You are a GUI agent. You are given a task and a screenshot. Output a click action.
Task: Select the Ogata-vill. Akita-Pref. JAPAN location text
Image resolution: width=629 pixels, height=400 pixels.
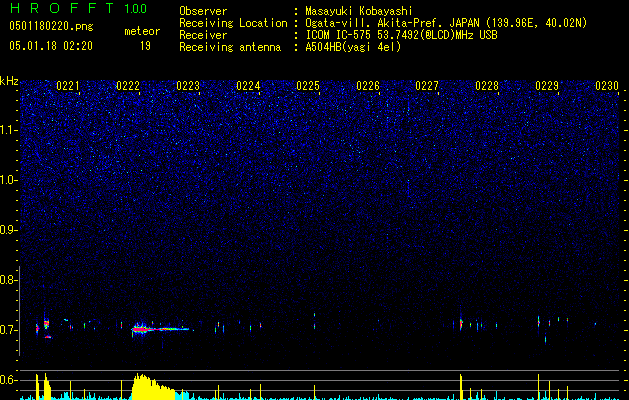click(446, 23)
